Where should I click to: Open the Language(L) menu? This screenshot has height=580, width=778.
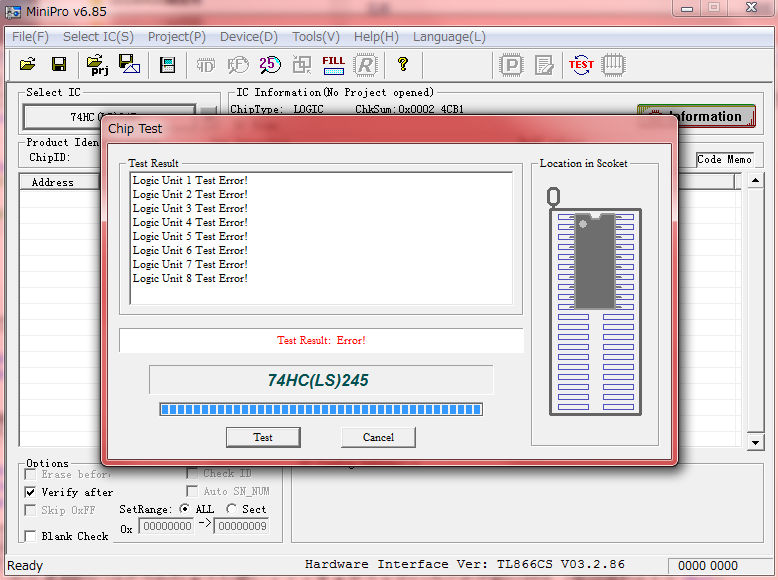[449, 37]
